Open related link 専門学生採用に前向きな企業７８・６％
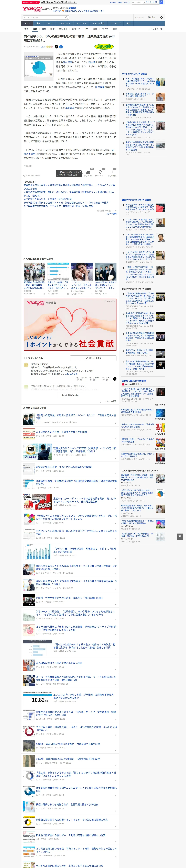The height and width of the screenshot is (868, 186). click(x=66, y=203)
